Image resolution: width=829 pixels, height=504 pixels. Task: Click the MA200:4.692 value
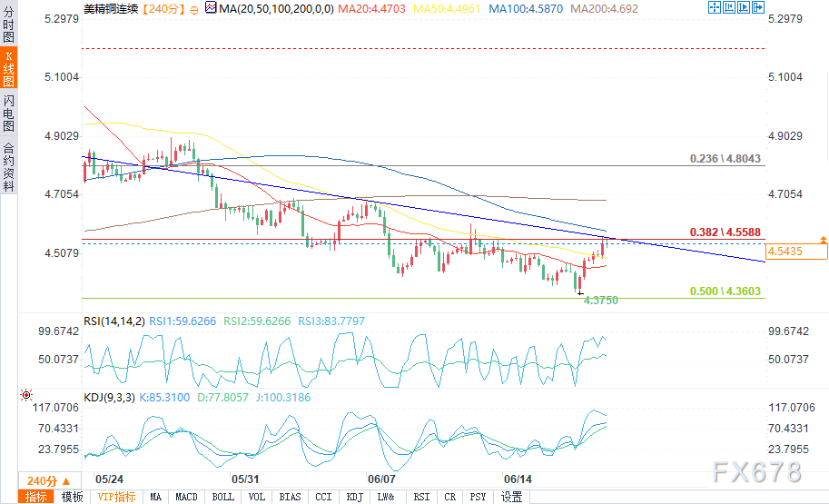pos(604,9)
